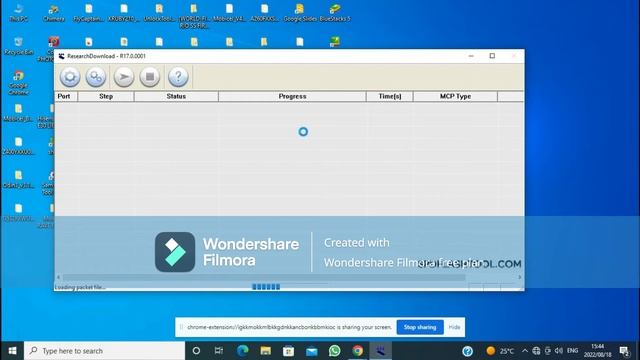
Task: Select the UnlockTool desktop icon
Action: (x=159, y=13)
